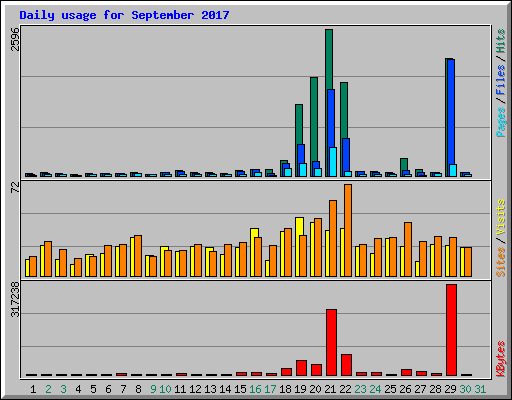Click the day '28' axis label

pyautogui.click(x=435, y=389)
